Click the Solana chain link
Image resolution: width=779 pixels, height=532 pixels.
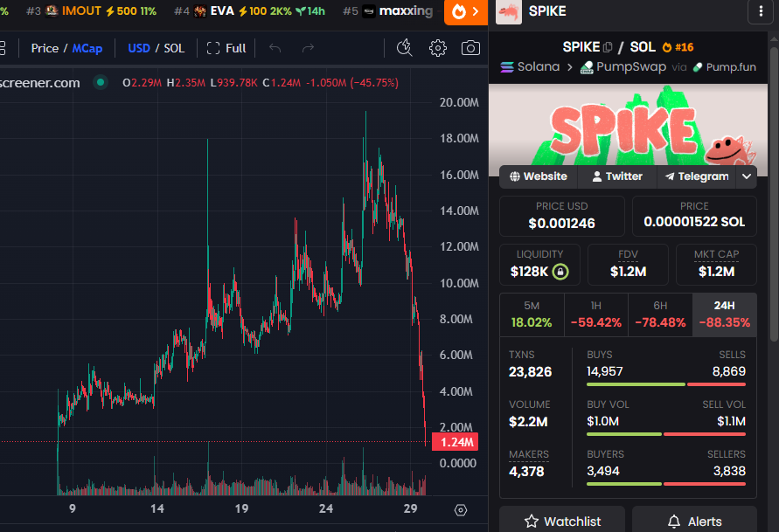pyautogui.click(x=530, y=67)
